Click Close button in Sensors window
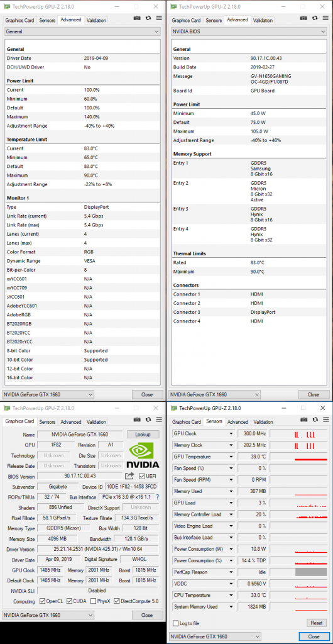Screen dimensions: 333x644 click(x=314, y=636)
